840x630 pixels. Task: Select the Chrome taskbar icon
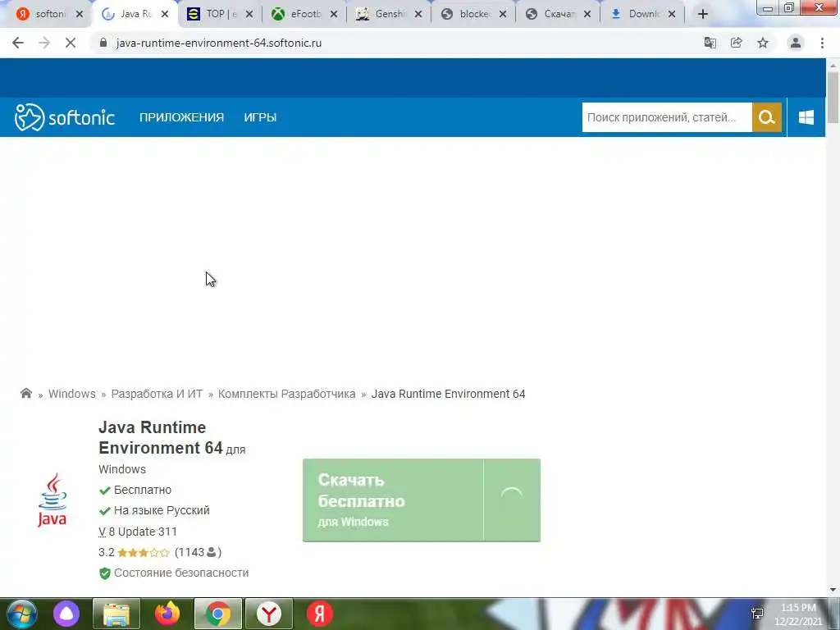pos(218,614)
